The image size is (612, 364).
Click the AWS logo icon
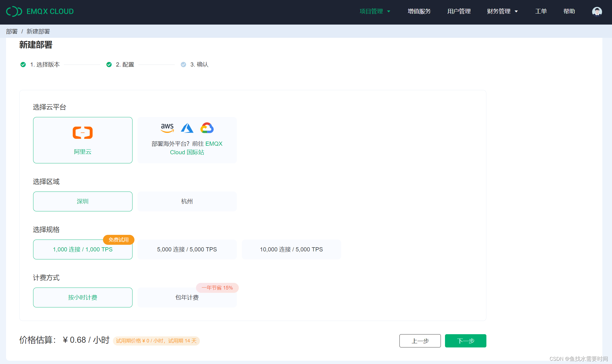167,128
